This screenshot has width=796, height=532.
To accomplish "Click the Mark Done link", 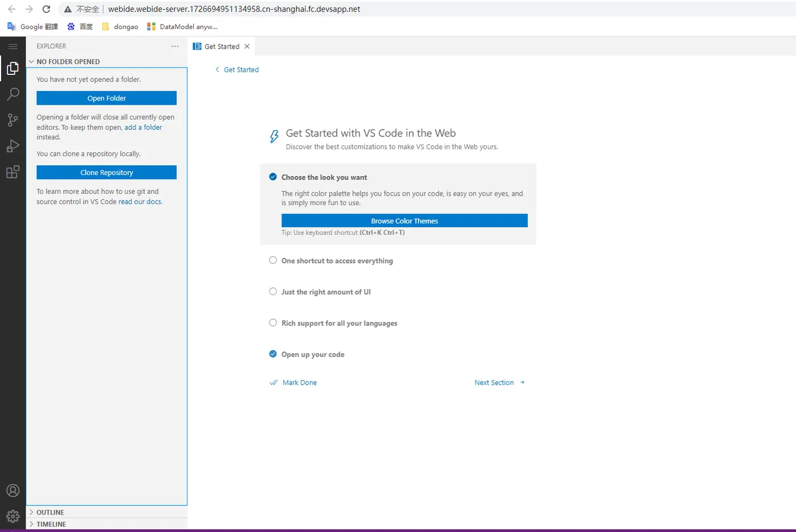I will [x=300, y=383].
